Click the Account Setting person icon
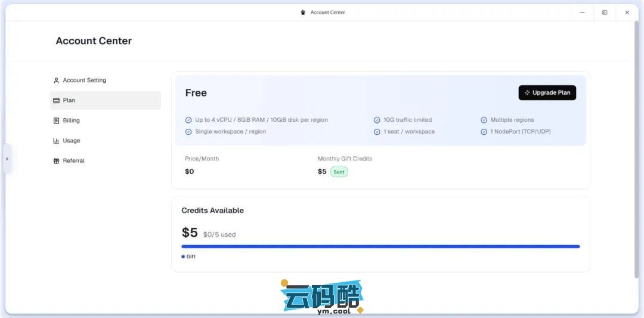The width and height of the screenshot is (644, 318). tap(56, 81)
